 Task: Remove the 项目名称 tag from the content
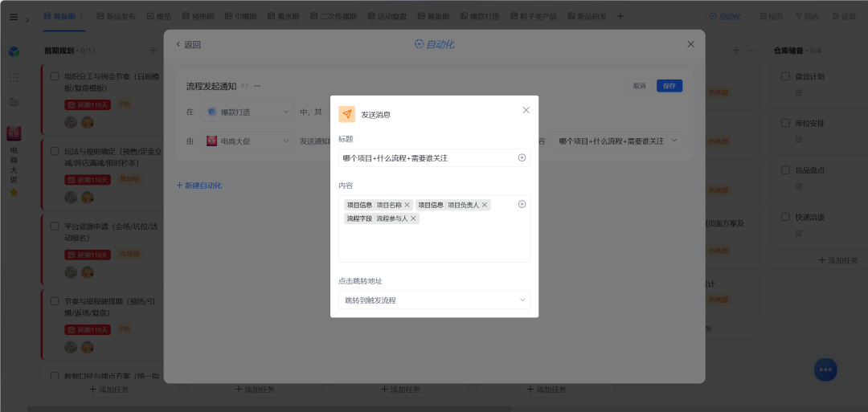407,205
